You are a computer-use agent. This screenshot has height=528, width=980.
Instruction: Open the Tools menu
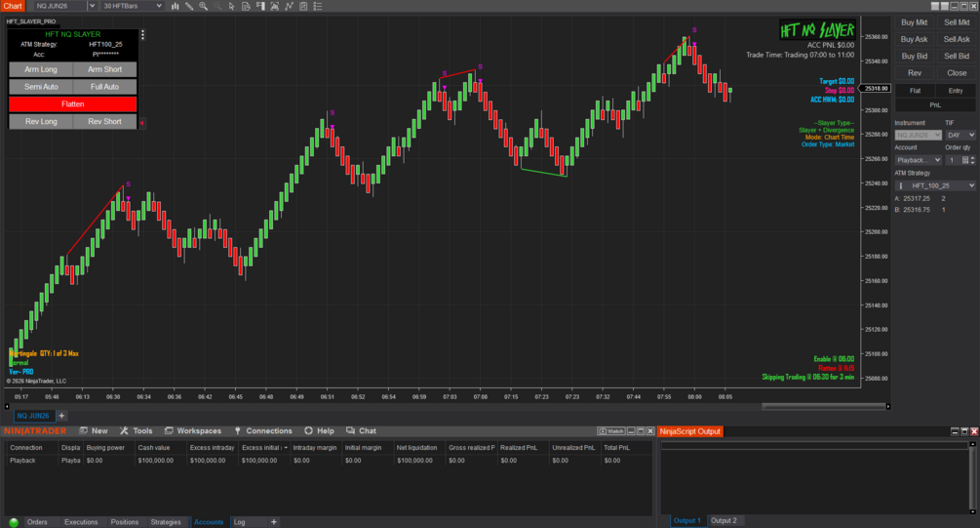tap(137, 431)
